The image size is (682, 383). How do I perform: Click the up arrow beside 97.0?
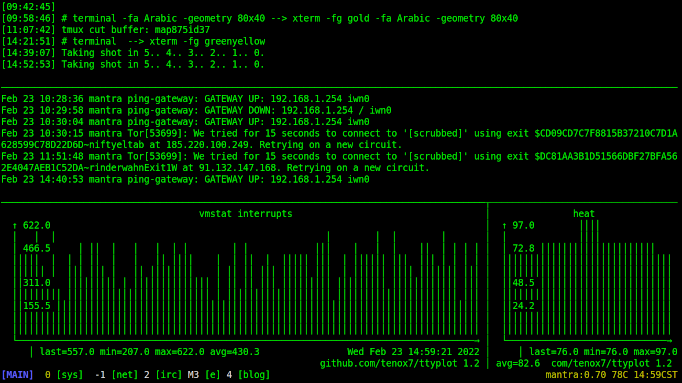[x=504, y=226]
